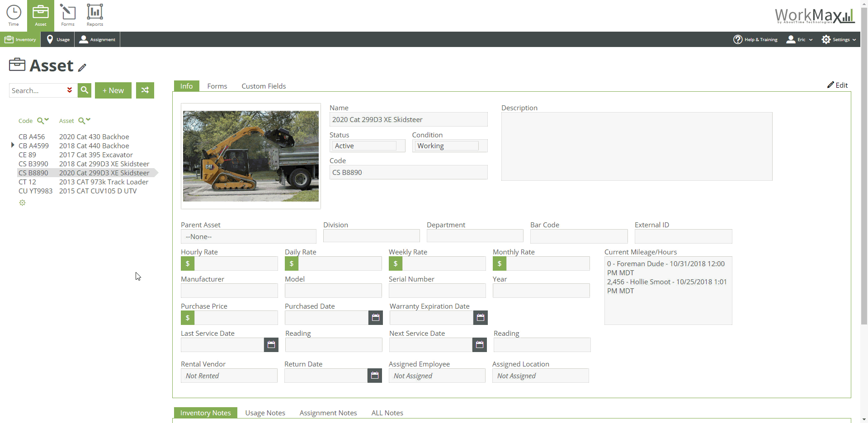The height and width of the screenshot is (423, 868).
Task: Click the WorkMax logo
Action: 815,16
